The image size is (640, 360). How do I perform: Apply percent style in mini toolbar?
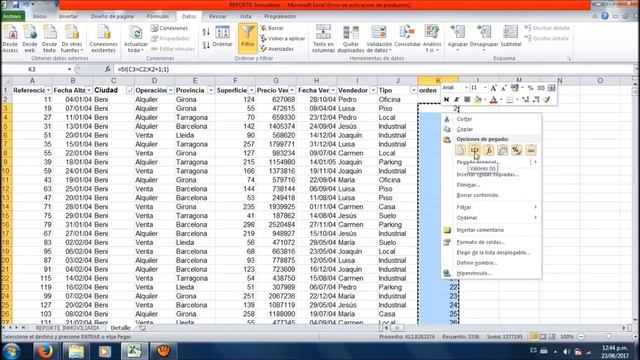(530, 88)
